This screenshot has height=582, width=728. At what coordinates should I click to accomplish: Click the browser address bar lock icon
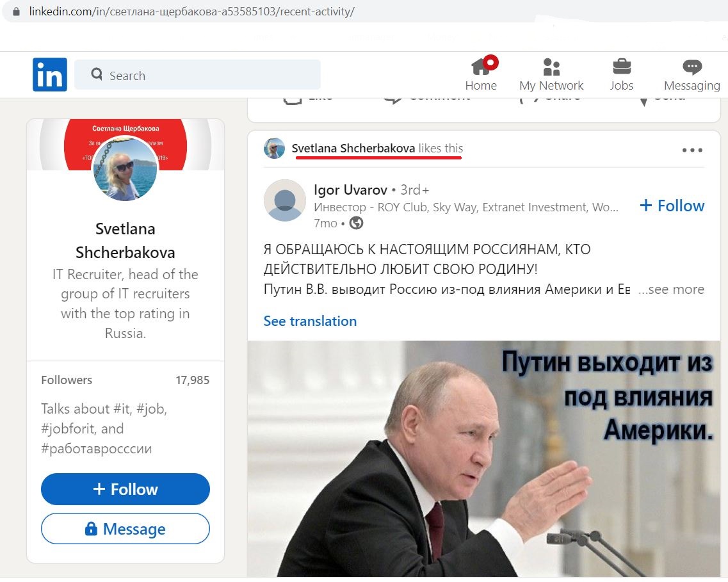pyautogui.click(x=16, y=12)
